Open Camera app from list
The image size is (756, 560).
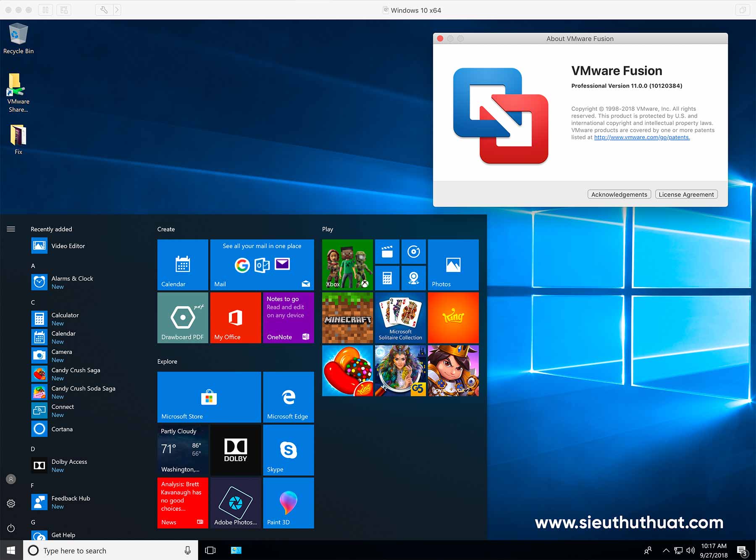[88, 355]
